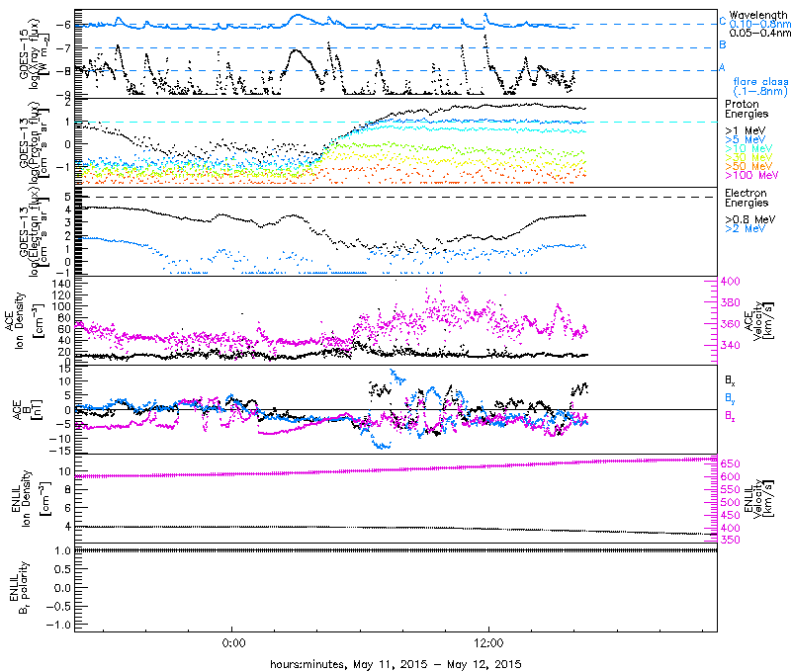This screenshot has height=672, width=791.
Task: Click the '>2 MeV' electron energy legend label
Action: 746,228
